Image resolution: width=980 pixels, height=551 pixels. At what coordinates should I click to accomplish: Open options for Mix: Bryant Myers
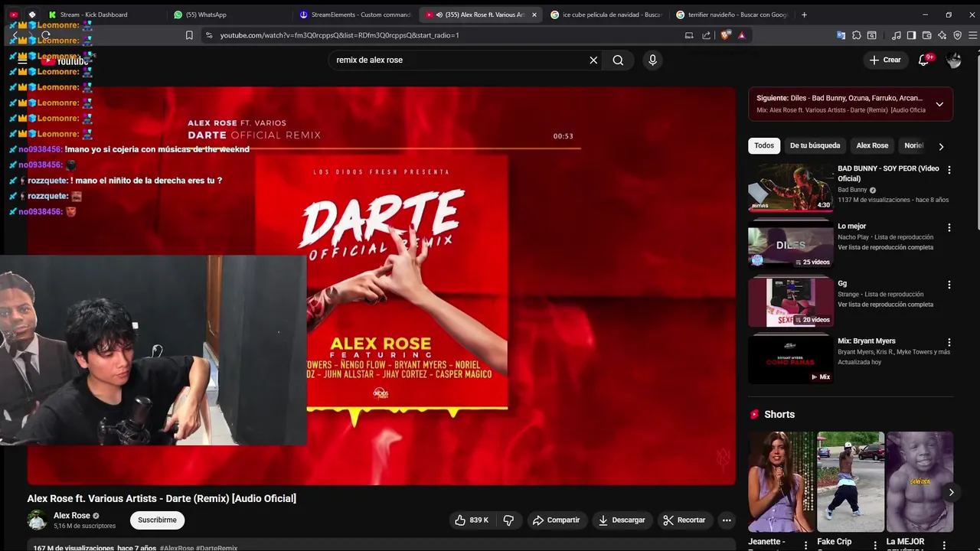click(949, 342)
